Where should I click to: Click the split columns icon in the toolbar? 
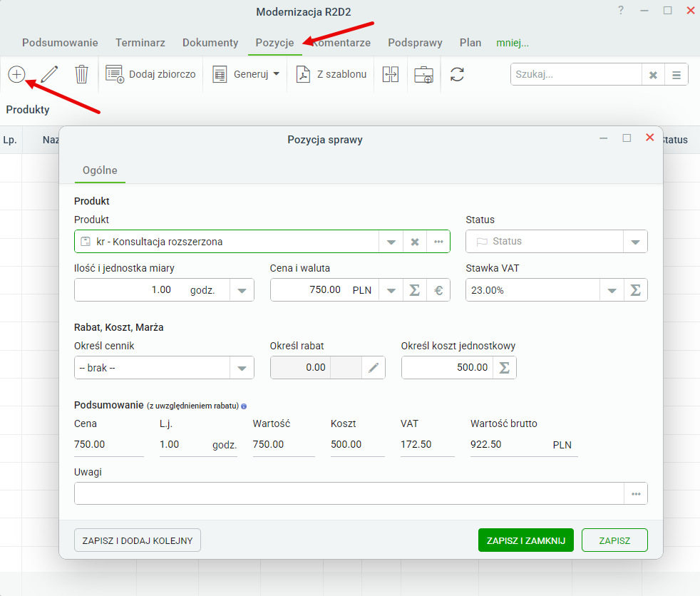coord(391,74)
